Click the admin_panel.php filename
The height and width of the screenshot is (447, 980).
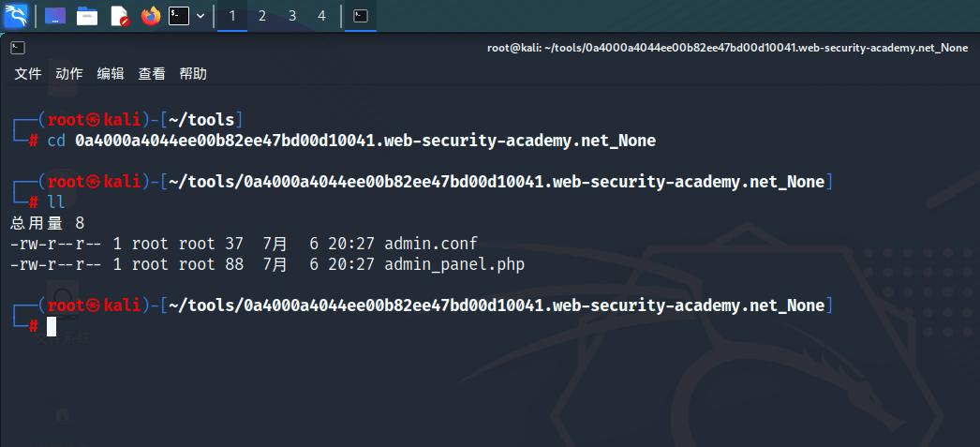coord(454,264)
